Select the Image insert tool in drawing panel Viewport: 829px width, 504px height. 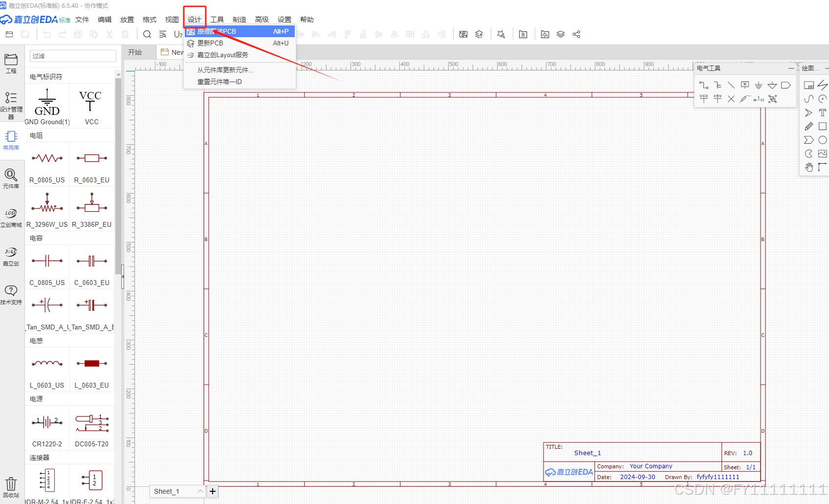point(823,153)
